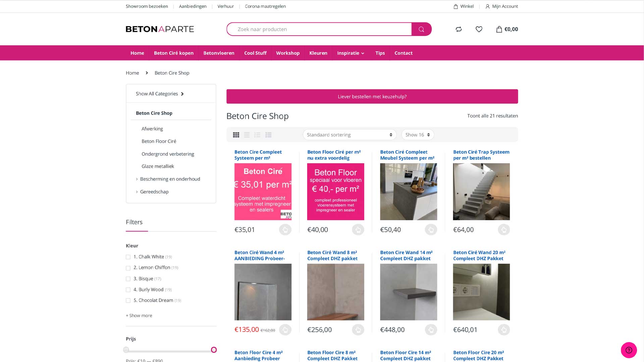Open the Workshop menu item
Screen dimensions: 644x362
pos(287,53)
